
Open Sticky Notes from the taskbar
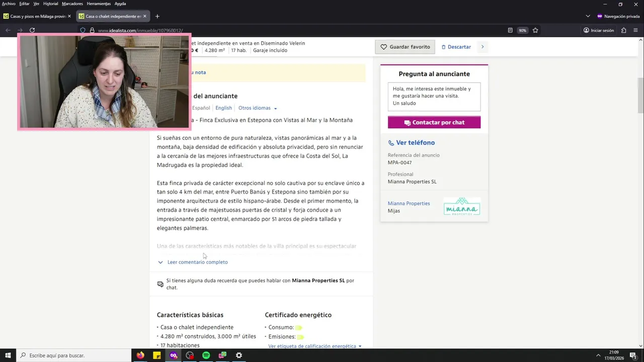pos(157,355)
